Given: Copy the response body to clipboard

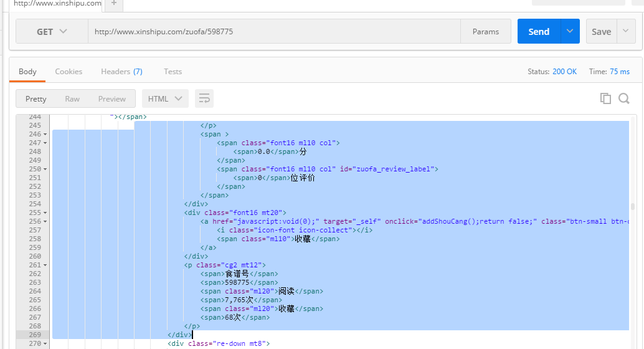Looking at the screenshot, I should [605, 98].
